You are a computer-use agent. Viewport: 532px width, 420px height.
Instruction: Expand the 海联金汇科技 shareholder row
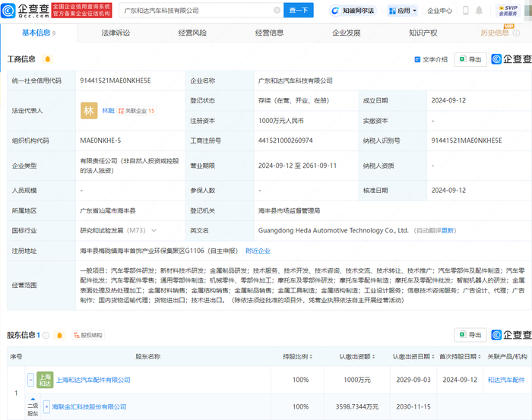point(46,406)
